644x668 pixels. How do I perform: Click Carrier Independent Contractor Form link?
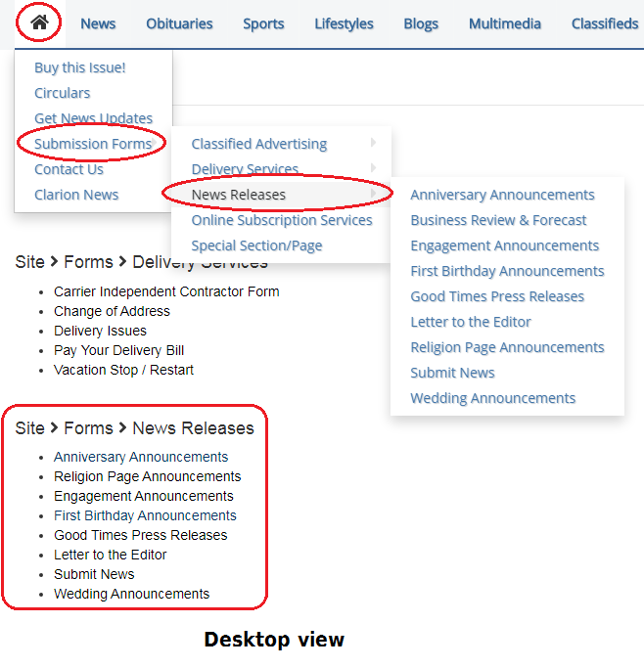coord(166,291)
